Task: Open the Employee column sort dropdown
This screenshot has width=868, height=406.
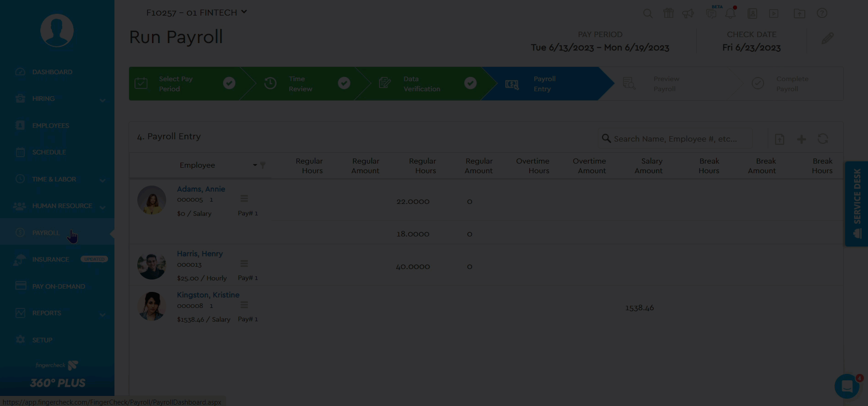Action: click(255, 165)
